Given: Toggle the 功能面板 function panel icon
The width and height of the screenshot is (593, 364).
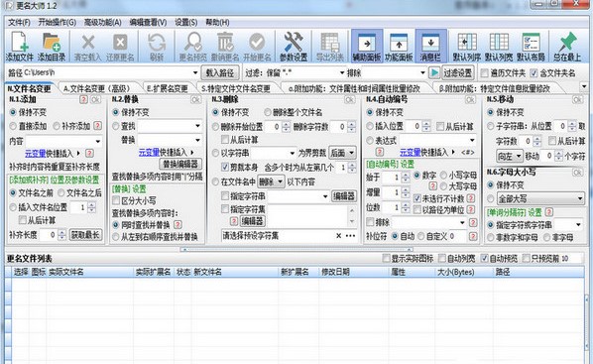Looking at the screenshot, I should pyautogui.click(x=399, y=47).
